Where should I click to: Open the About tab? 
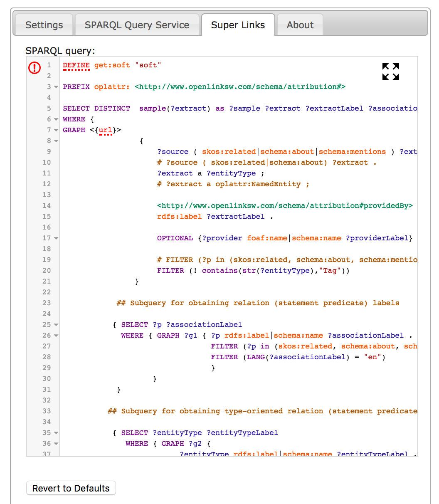(299, 25)
